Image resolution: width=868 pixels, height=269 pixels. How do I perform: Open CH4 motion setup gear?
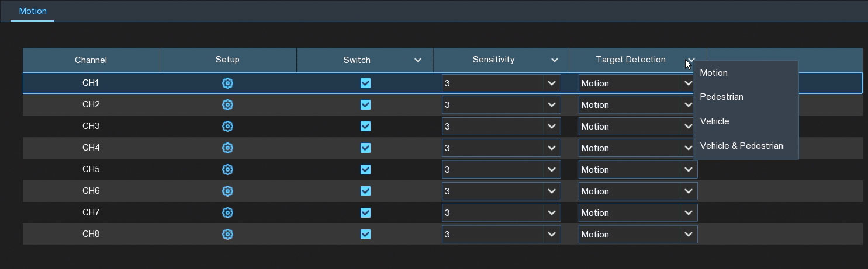(x=227, y=148)
